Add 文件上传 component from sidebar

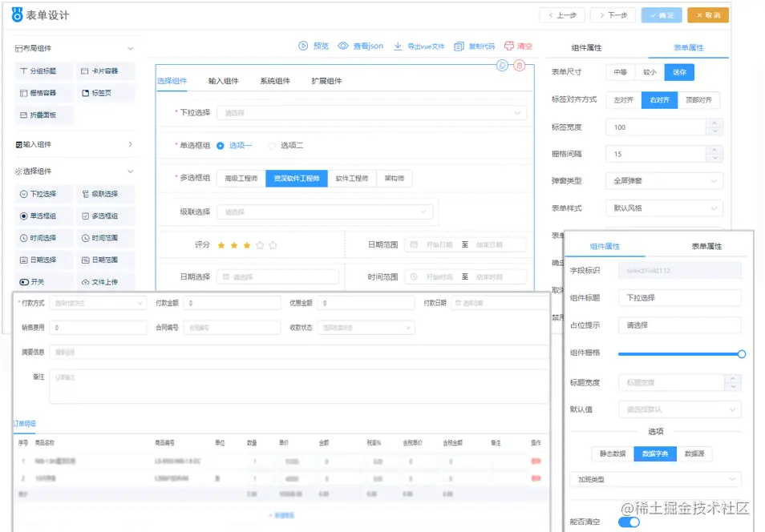pos(105,282)
